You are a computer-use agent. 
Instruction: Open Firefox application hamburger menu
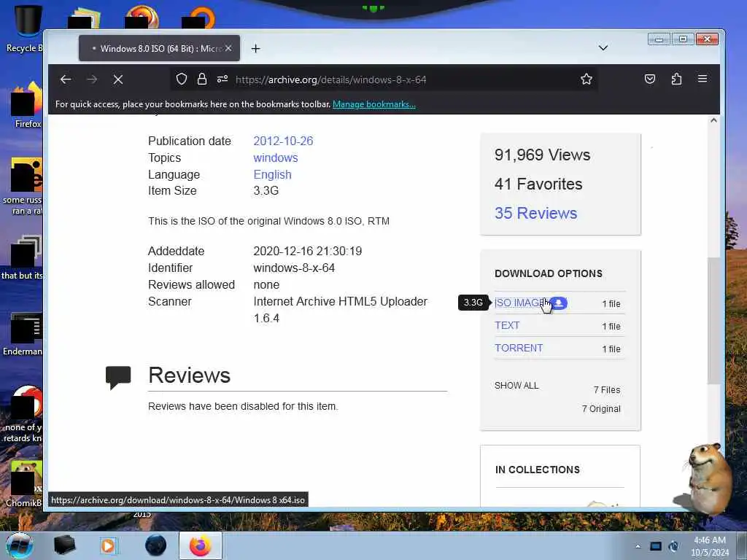tap(703, 79)
